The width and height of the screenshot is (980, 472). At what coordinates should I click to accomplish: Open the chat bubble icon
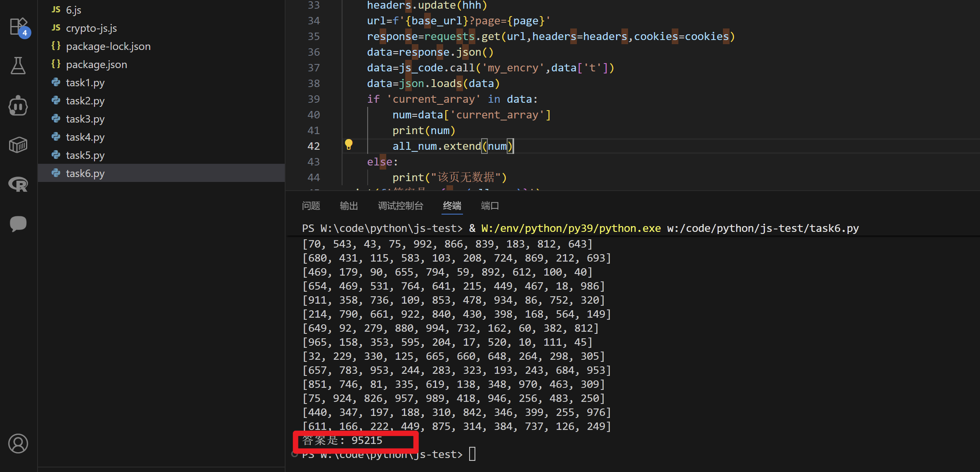(18, 223)
